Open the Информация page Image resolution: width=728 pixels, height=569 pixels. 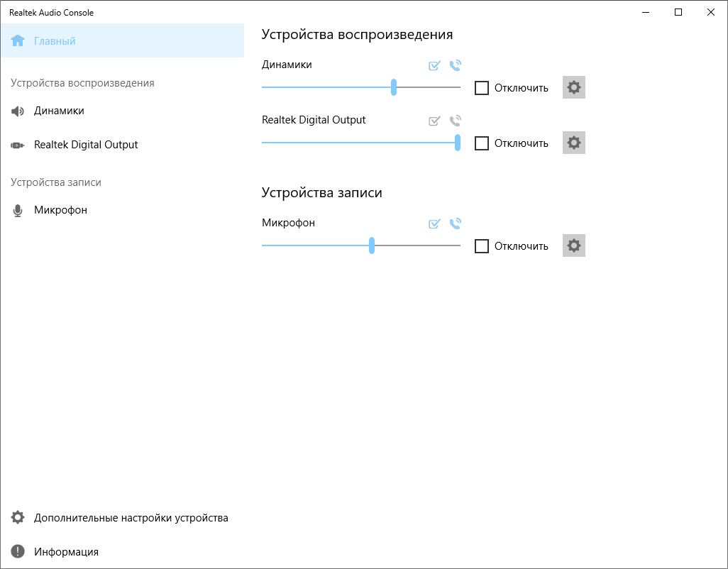tap(66, 552)
